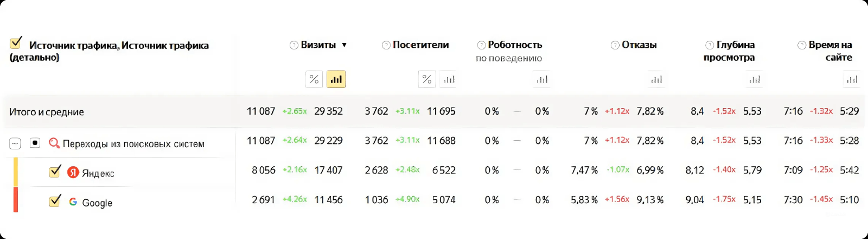Toggle the Источник трафика header checkbox
This screenshot has width=868, height=239.
tap(16, 43)
